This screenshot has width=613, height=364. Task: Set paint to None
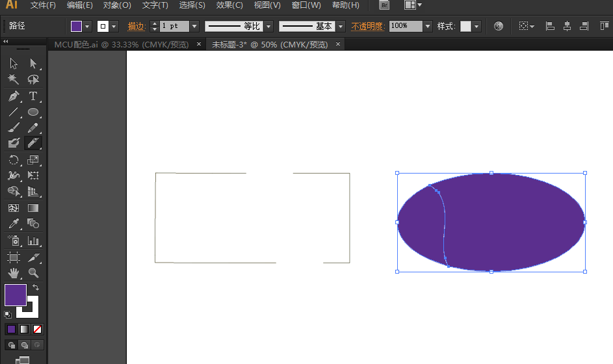[37, 329]
